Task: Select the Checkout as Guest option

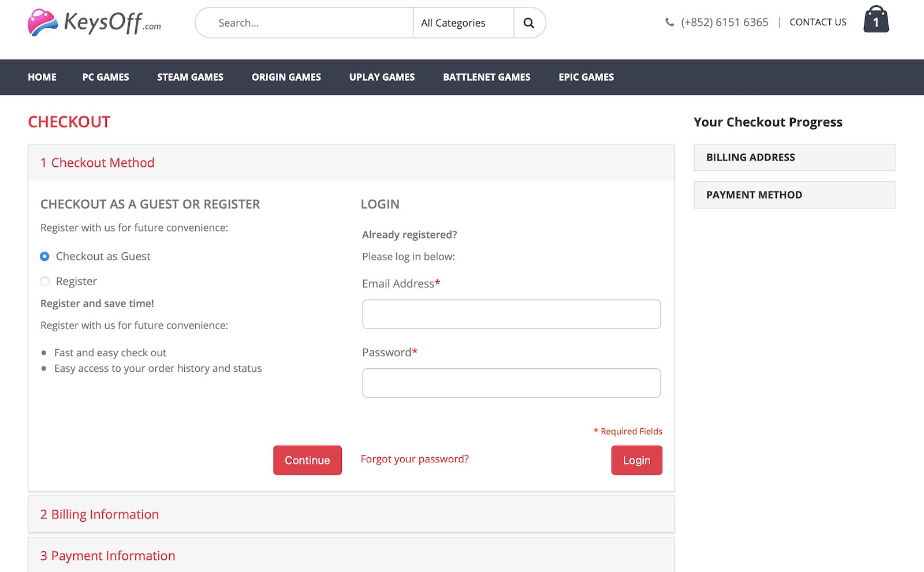Action: 44,256
